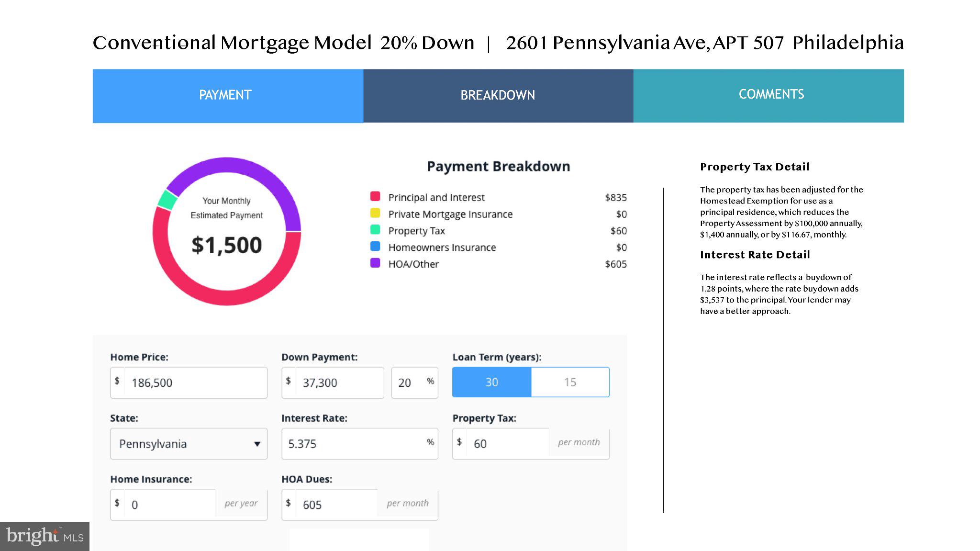Click the Down Payment dollar amount field
This screenshot has width=980, height=551.
pyautogui.click(x=333, y=382)
